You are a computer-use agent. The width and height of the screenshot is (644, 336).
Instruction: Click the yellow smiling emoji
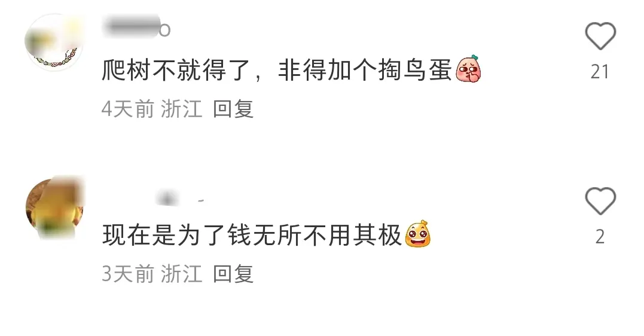click(418, 234)
